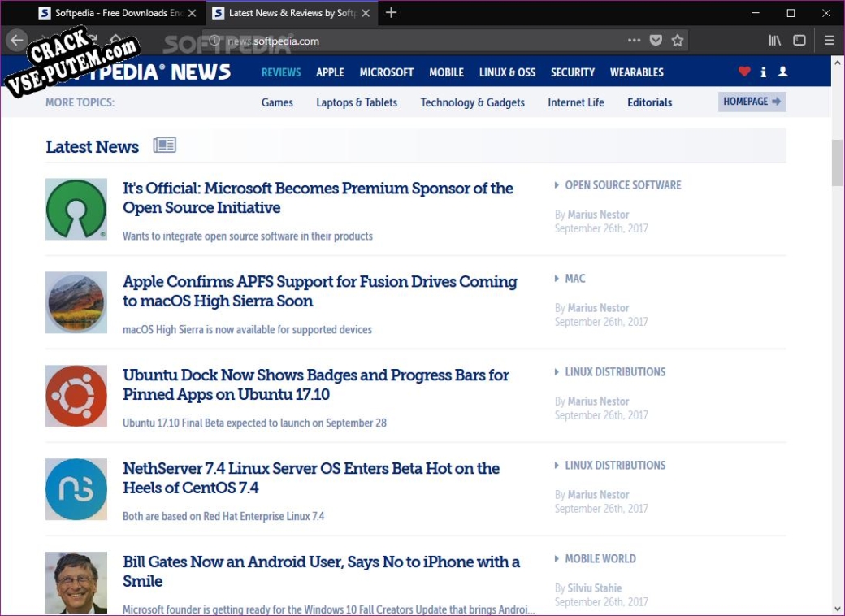Click the red heart icon in header
The width and height of the screenshot is (845, 616).
[744, 72]
